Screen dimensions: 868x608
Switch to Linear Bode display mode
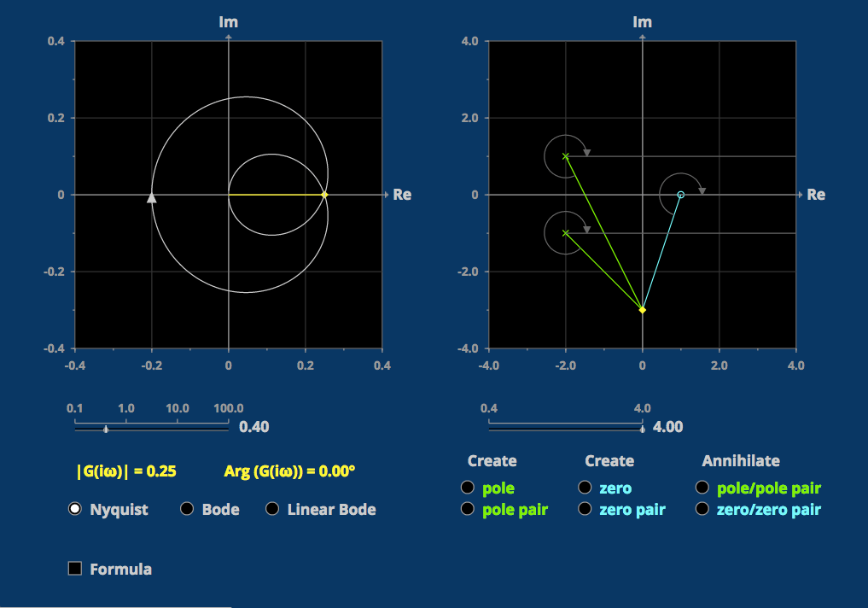[272, 509]
